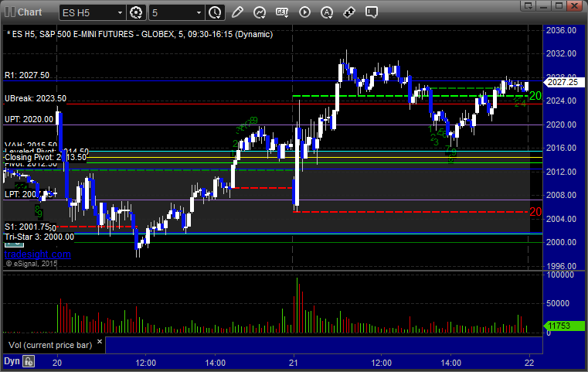
Task: Click the Closing Pivot label
Action: coord(46,157)
